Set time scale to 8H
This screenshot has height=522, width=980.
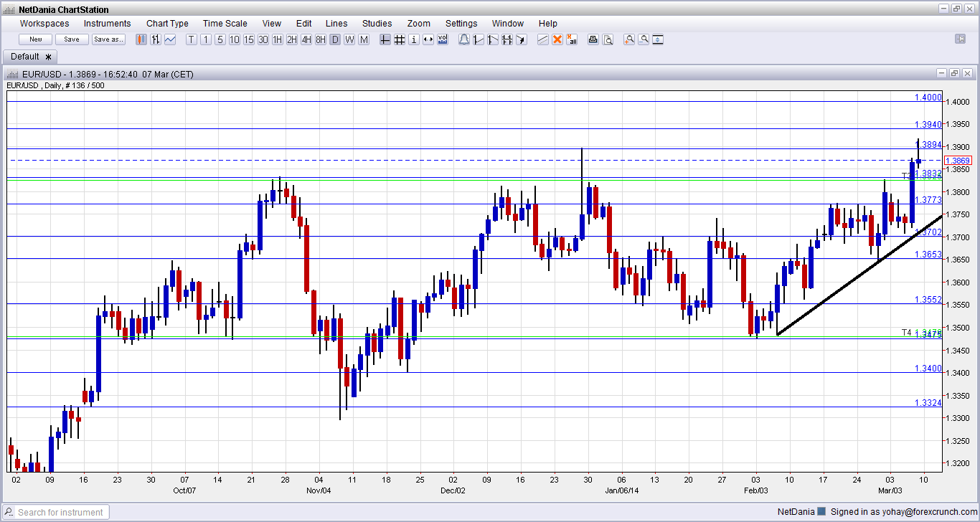[x=321, y=39]
